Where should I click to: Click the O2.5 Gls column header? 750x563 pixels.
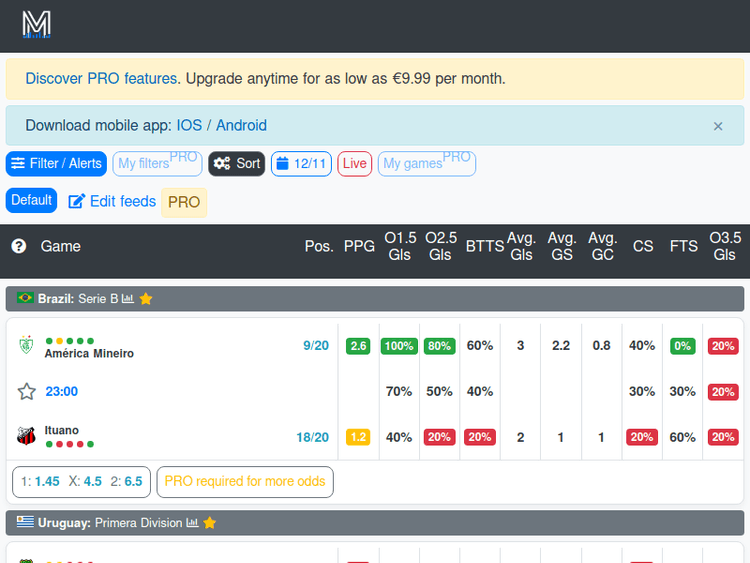pos(441,246)
